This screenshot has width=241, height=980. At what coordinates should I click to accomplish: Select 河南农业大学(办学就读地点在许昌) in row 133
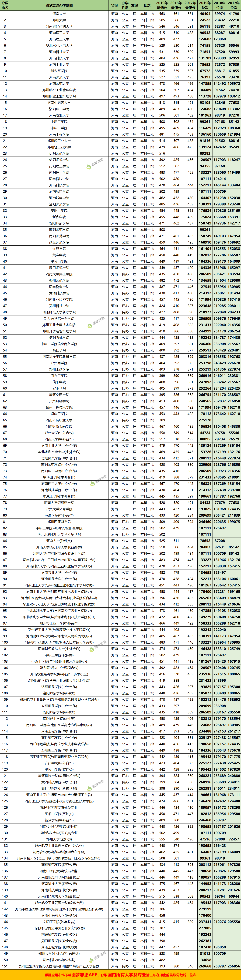point(59,852)
